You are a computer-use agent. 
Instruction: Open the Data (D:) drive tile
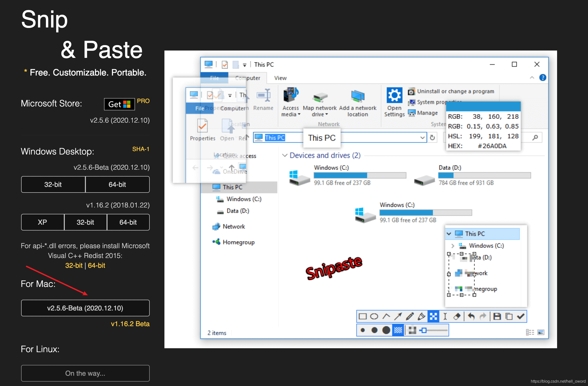tap(473, 175)
